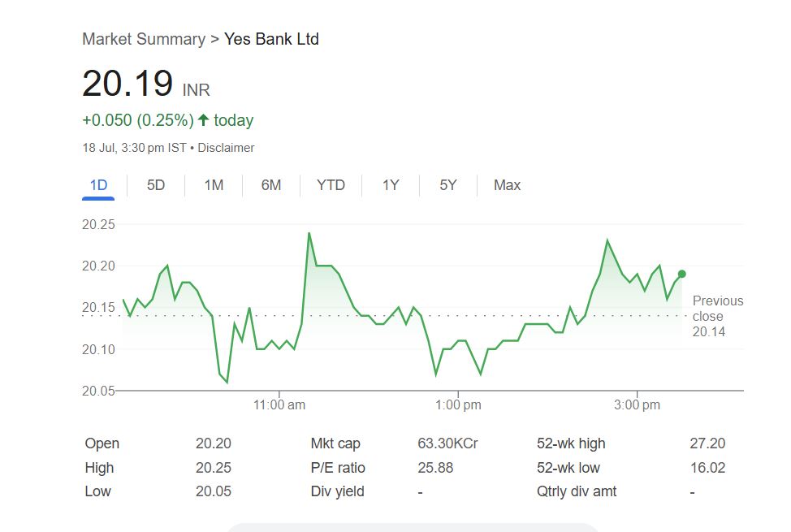Select the Max time range tab
The height and width of the screenshot is (532, 791).
507,185
